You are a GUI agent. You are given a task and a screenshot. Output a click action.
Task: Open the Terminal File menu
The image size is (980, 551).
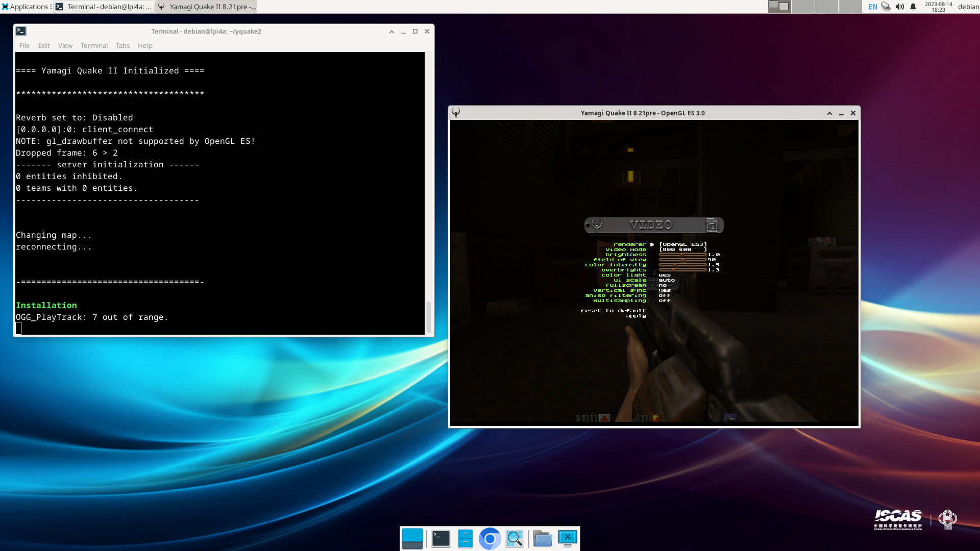coord(24,45)
